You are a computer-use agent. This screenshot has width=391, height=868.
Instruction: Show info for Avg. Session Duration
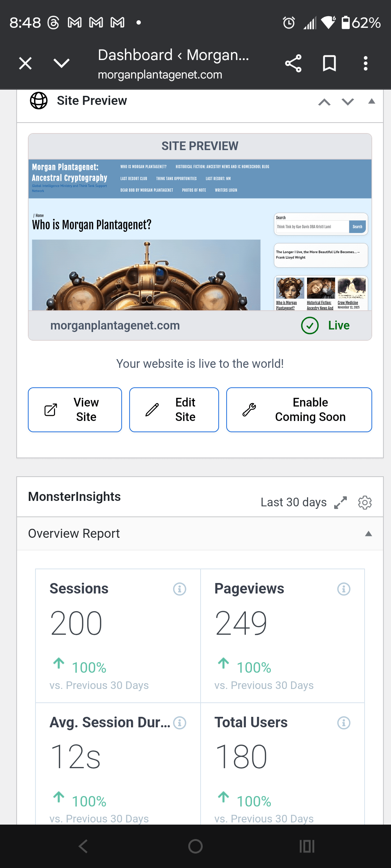(x=180, y=723)
